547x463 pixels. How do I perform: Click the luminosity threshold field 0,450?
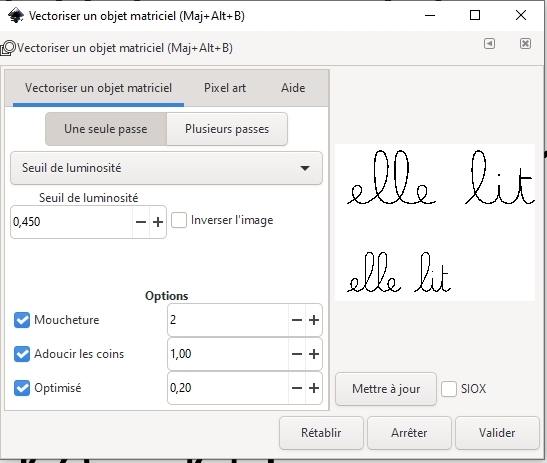tap(72, 222)
